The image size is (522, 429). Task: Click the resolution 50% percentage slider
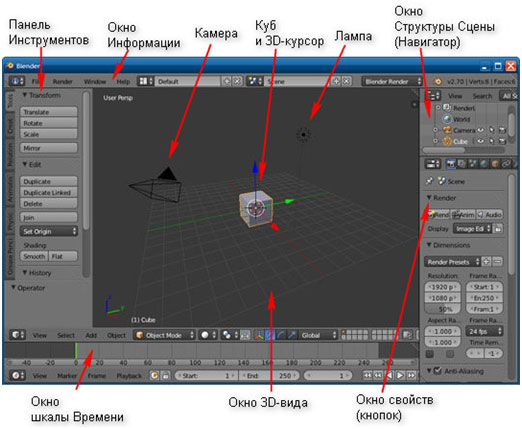click(443, 309)
